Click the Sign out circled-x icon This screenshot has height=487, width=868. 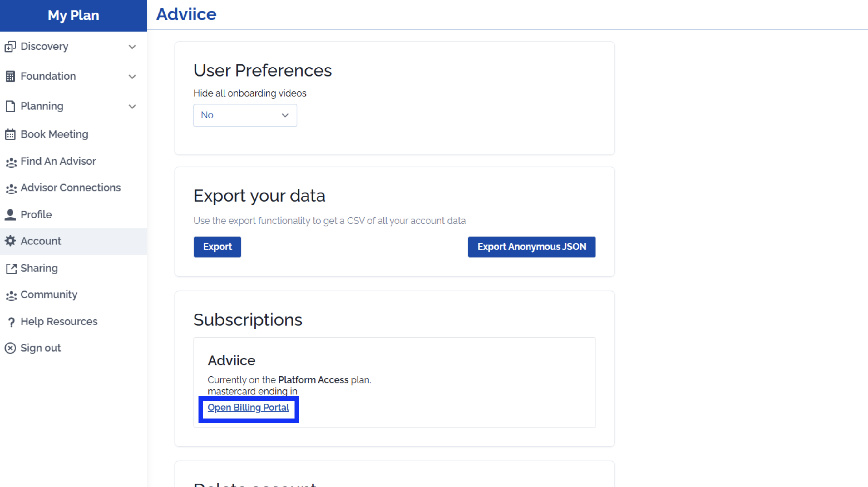pyautogui.click(x=10, y=348)
